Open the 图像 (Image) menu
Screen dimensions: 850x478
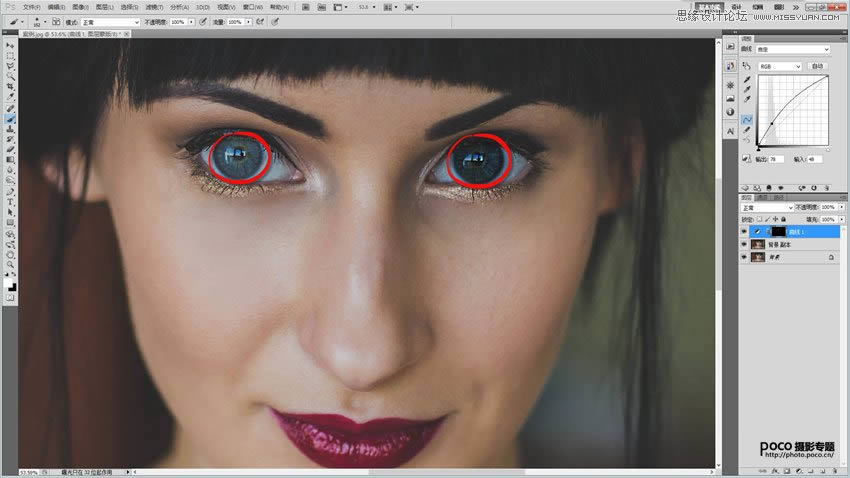pyautogui.click(x=80, y=6)
